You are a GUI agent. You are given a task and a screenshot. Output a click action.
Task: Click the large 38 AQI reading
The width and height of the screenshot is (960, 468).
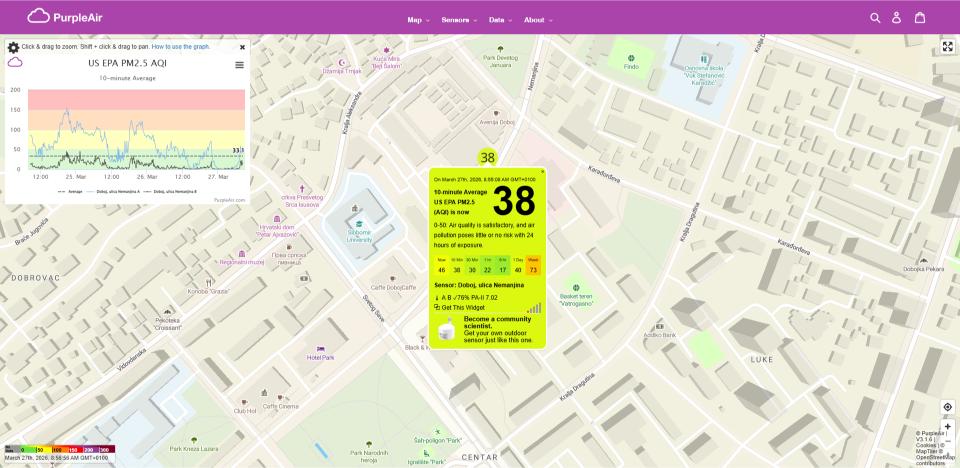tap(514, 200)
